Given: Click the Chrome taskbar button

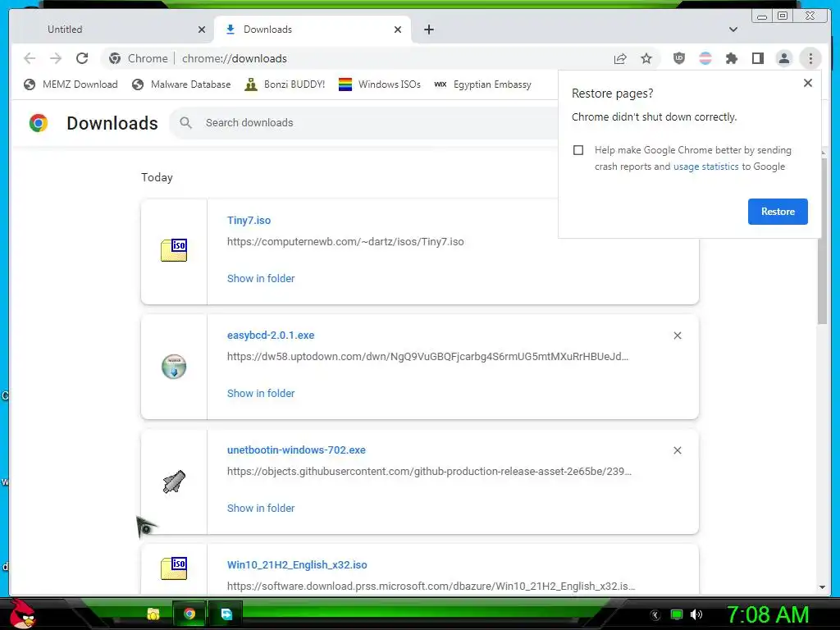Looking at the screenshot, I should (x=189, y=614).
